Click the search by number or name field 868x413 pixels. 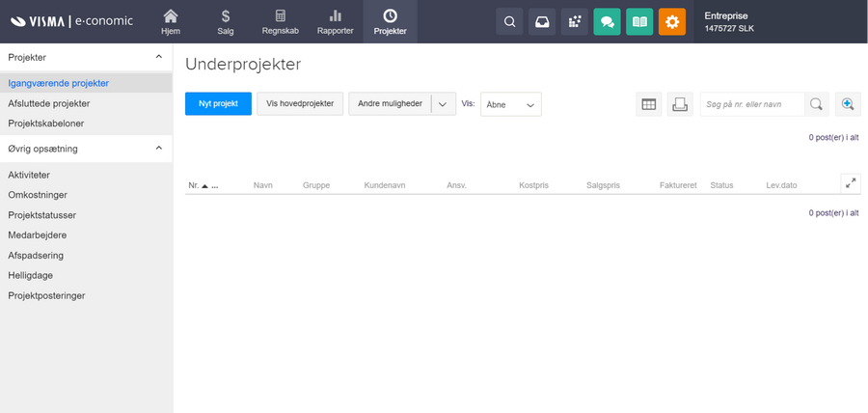point(752,104)
